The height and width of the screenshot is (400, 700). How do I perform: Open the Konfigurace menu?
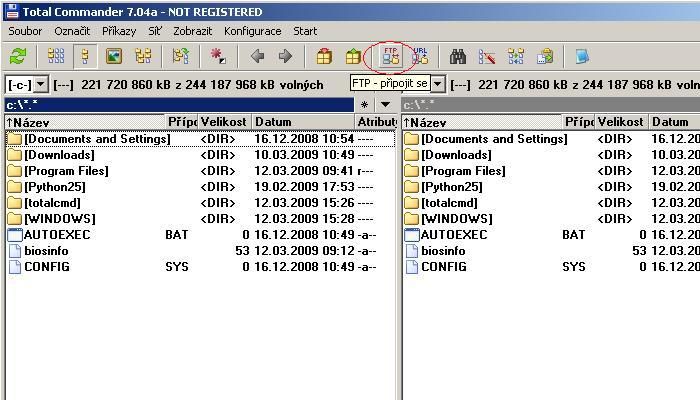[x=252, y=31]
